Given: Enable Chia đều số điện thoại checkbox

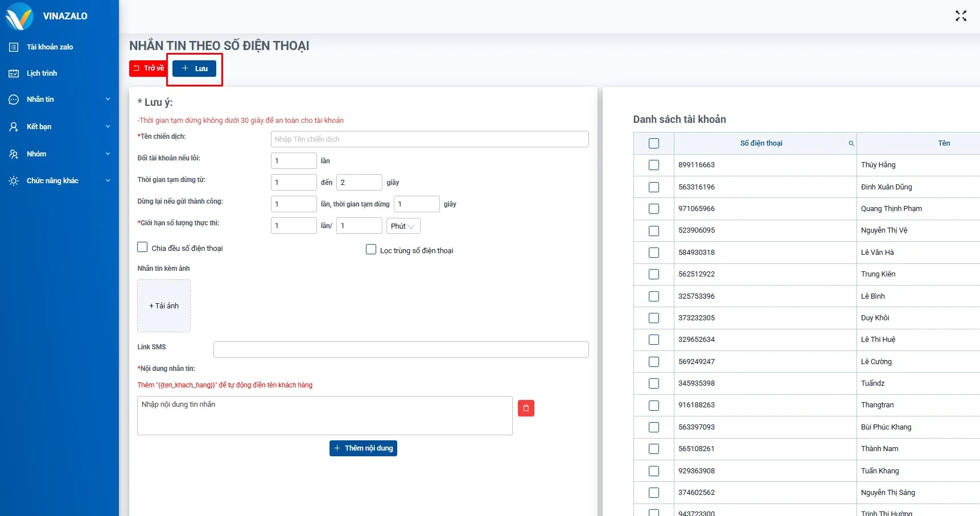Looking at the screenshot, I should 142,247.
